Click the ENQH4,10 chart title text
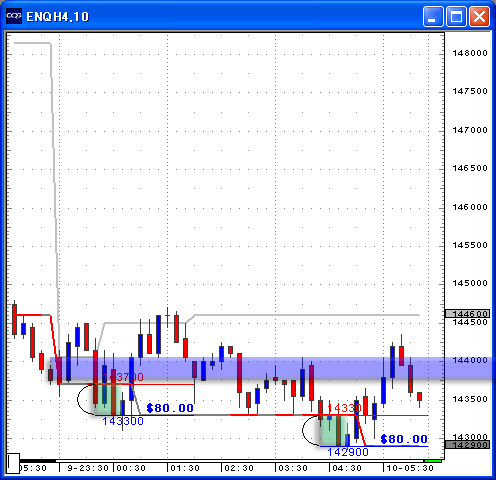This screenshot has width=496, height=480. tap(58, 17)
